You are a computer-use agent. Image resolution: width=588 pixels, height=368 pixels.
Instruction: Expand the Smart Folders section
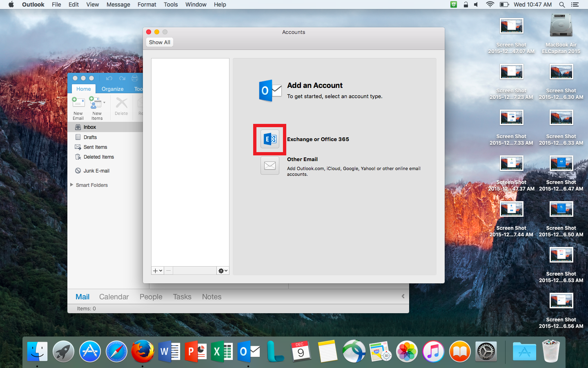tap(72, 185)
